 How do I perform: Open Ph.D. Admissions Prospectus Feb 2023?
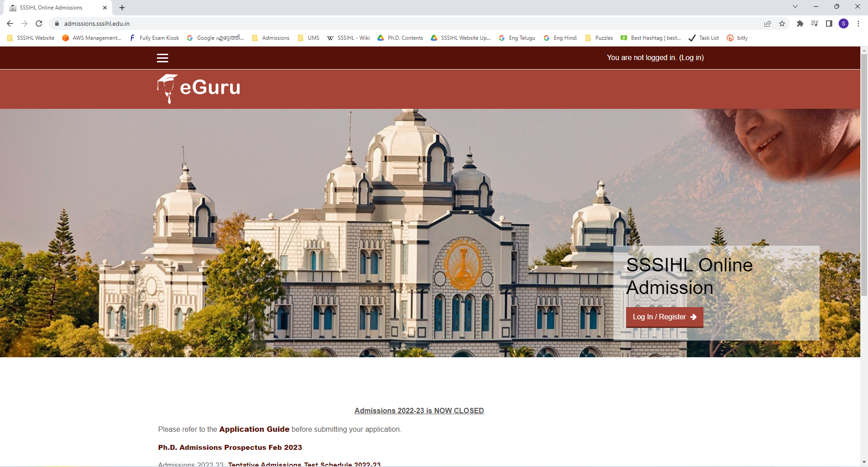230,448
